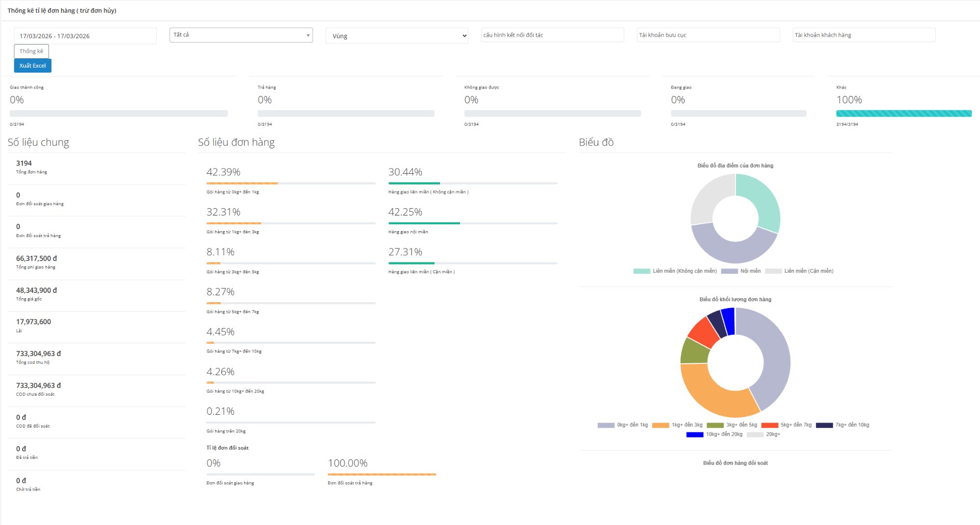The image size is (980, 525).
Task: Click the "Khác" 100% progress bar
Action: pyautogui.click(x=904, y=113)
